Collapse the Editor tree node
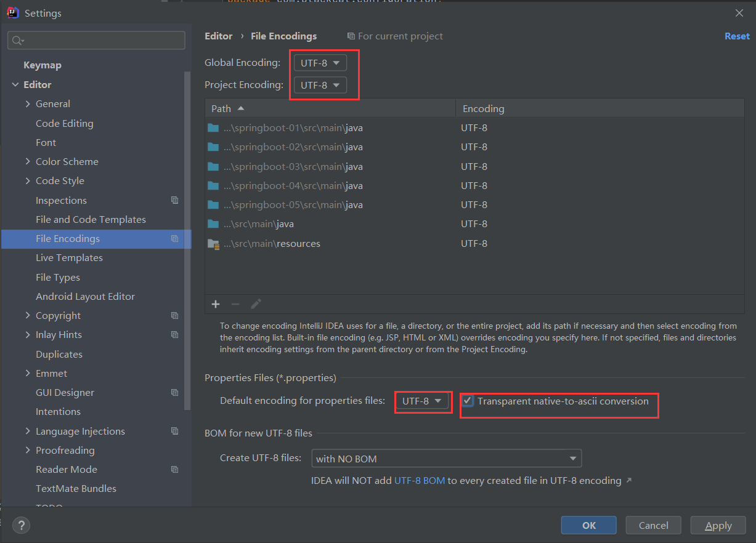756x543 pixels. point(15,85)
